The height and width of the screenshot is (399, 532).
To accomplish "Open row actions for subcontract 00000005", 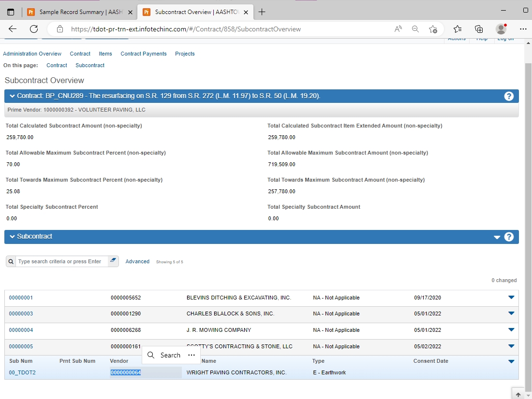I will point(511,346).
